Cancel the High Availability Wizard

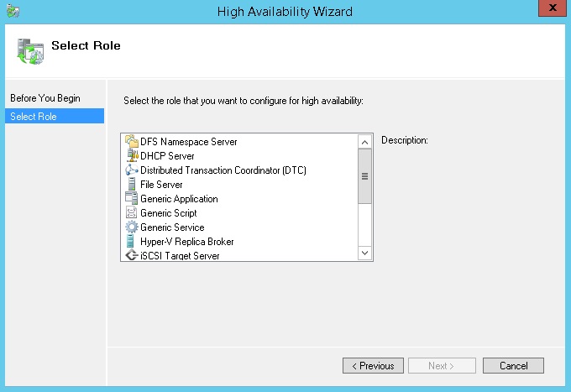pos(513,365)
